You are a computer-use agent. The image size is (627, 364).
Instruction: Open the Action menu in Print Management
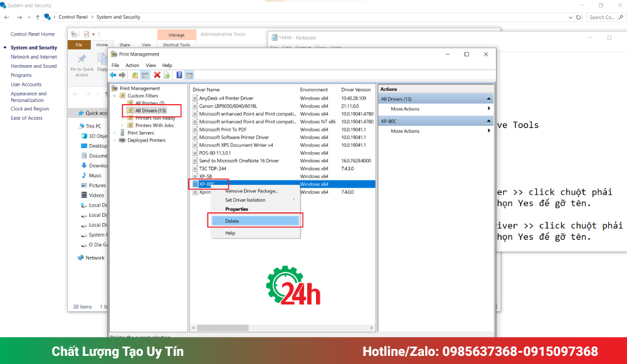(x=132, y=65)
